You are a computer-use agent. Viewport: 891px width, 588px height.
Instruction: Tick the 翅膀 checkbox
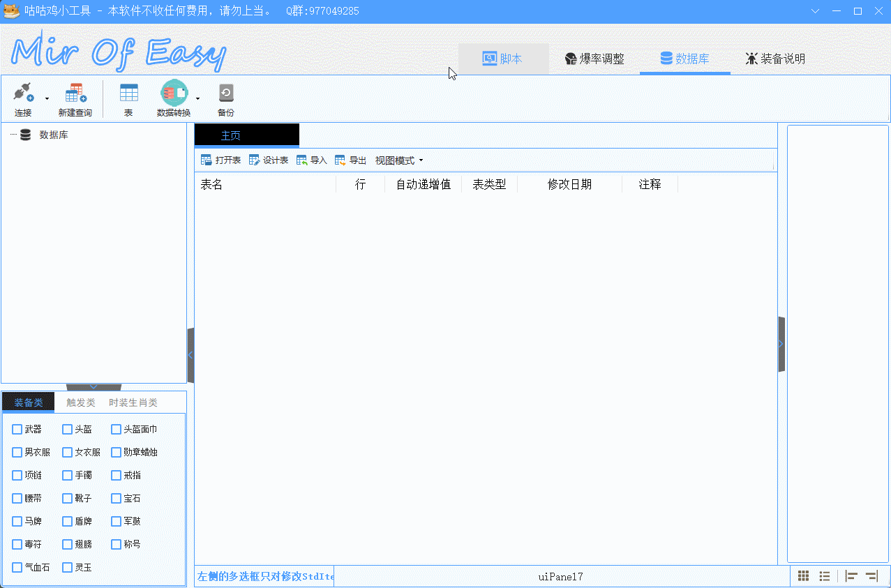click(x=67, y=544)
